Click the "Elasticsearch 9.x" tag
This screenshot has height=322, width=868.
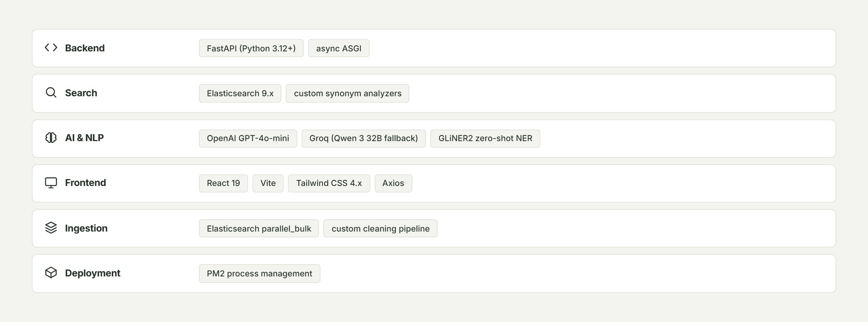click(240, 93)
